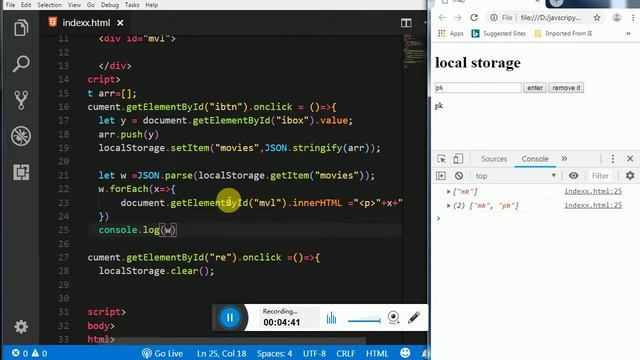Open the console settings gear
This screenshot has width=640, height=360.
click(x=630, y=176)
